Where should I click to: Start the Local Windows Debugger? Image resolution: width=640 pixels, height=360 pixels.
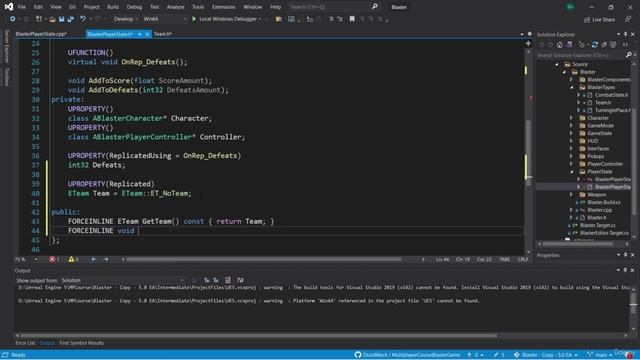[x=227, y=19]
